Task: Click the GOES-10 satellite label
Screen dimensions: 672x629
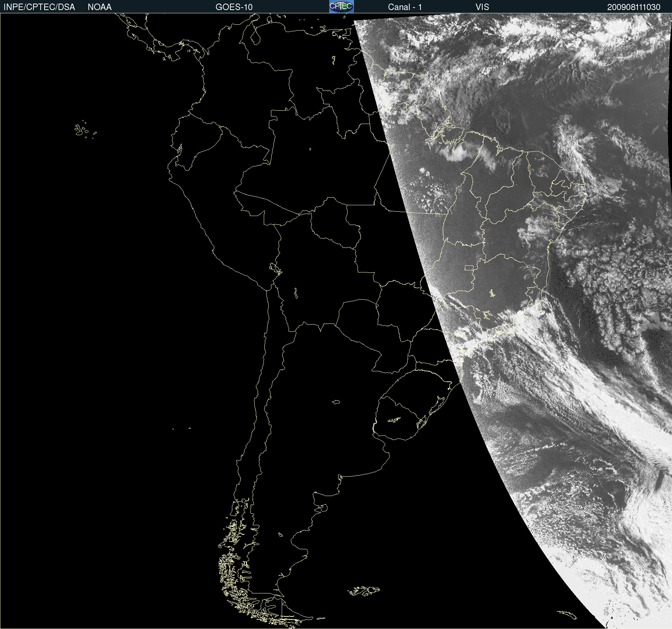Action: coord(234,7)
